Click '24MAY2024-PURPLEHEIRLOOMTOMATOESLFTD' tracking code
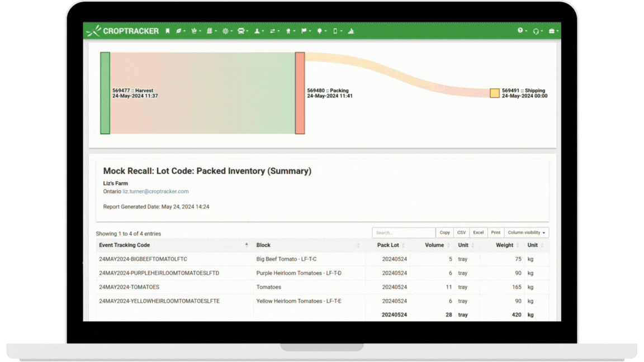644x362 pixels. (x=159, y=273)
